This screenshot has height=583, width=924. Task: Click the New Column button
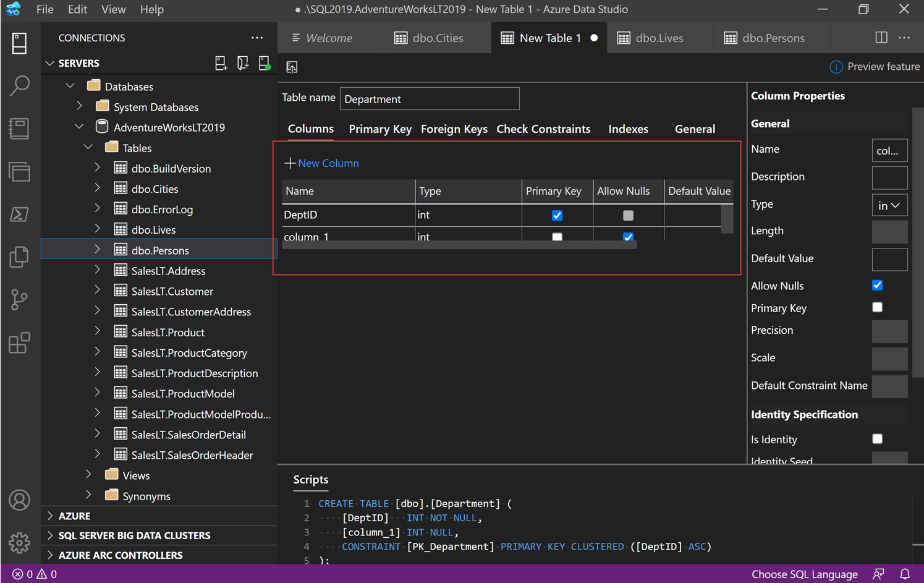coord(321,163)
